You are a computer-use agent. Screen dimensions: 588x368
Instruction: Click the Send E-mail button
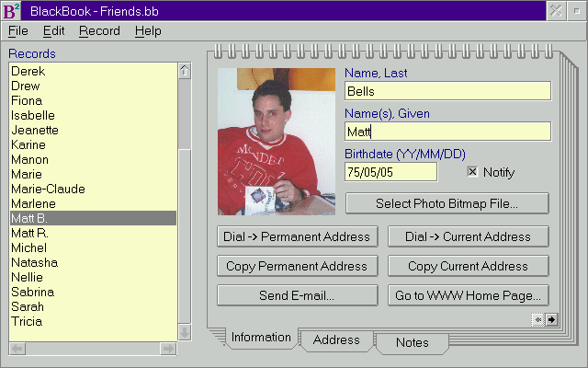tap(297, 295)
